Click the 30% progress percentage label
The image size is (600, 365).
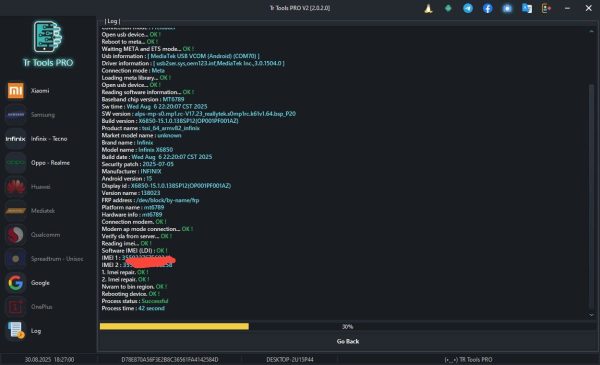pyautogui.click(x=347, y=327)
